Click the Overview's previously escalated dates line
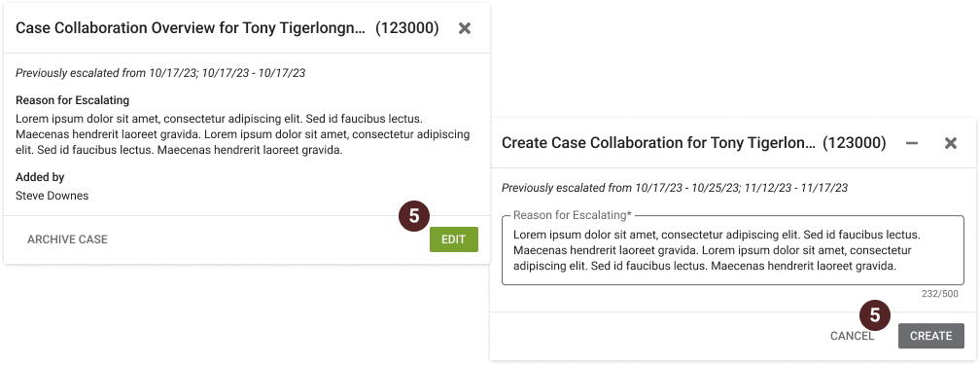 [x=160, y=73]
